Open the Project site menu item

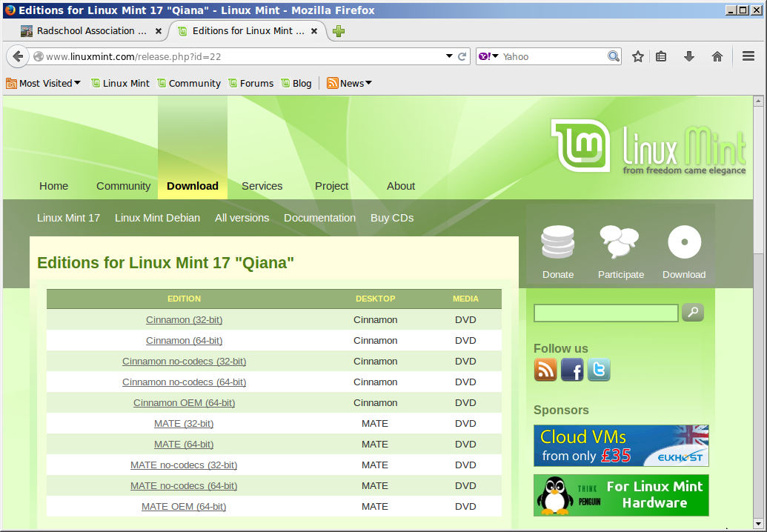coord(332,186)
